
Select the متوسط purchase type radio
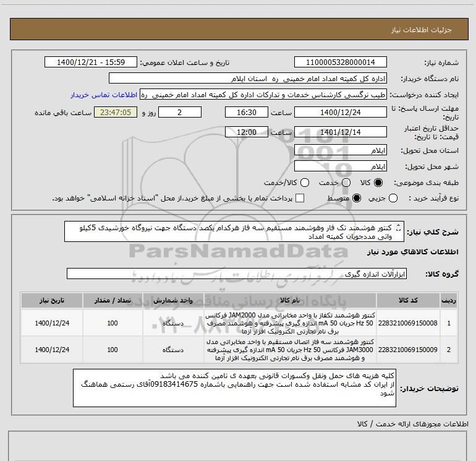[x=357, y=199]
